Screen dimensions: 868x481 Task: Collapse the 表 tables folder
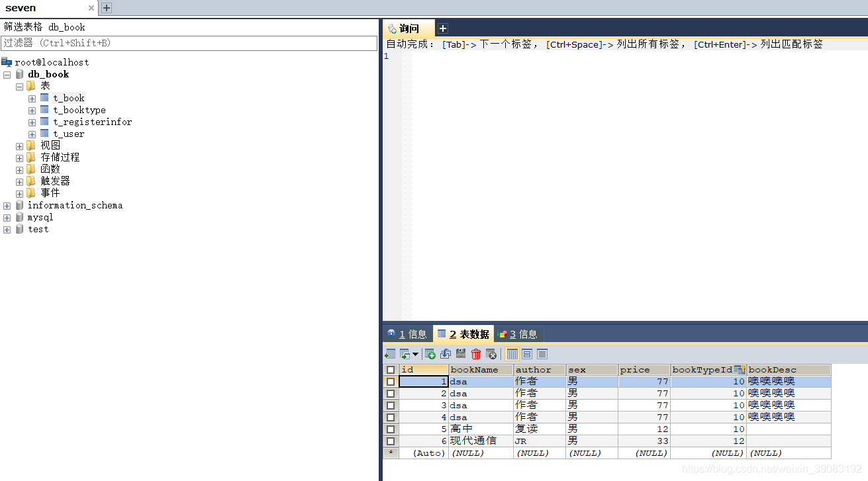click(19, 87)
